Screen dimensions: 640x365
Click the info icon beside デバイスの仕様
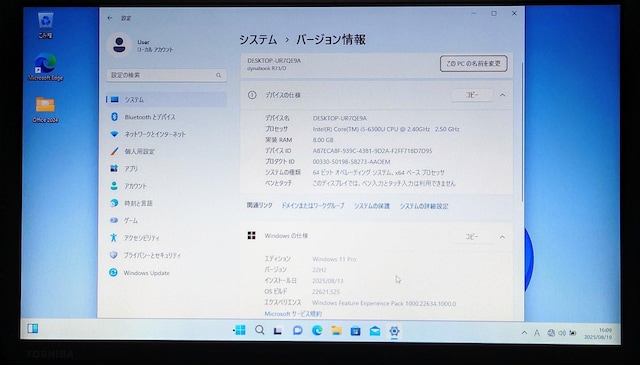(x=252, y=95)
